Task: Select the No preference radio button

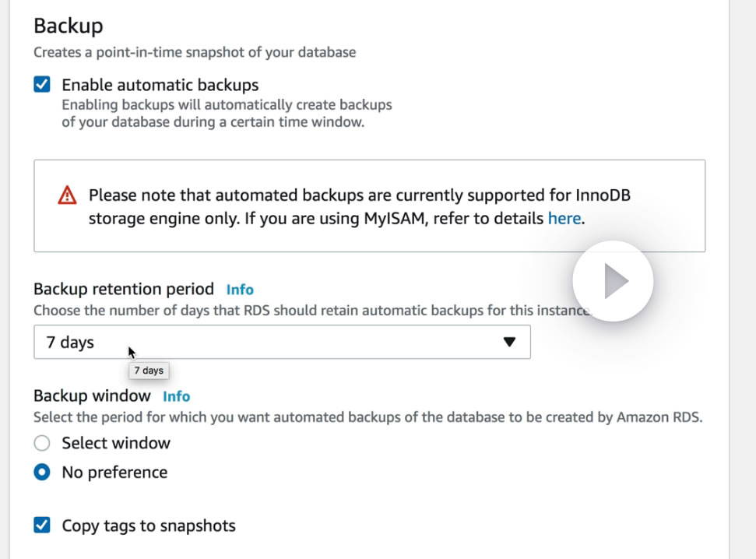Action: click(x=42, y=473)
